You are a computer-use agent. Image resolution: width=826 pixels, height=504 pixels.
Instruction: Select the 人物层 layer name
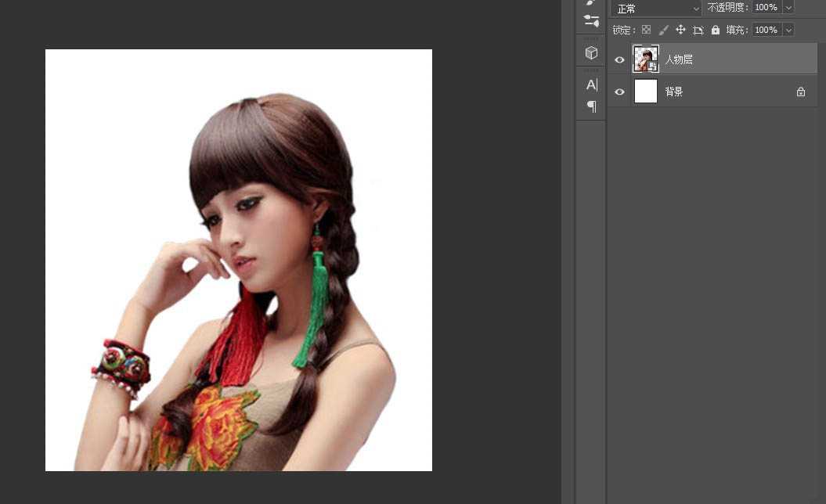click(679, 59)
